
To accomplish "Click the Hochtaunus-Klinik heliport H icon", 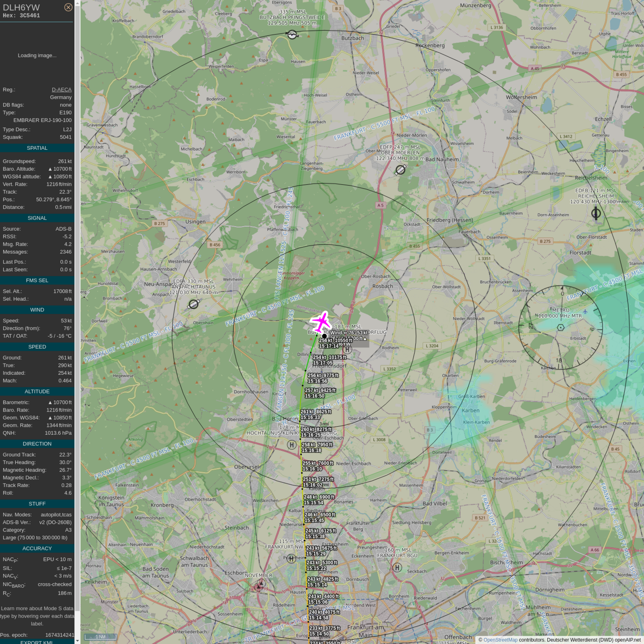I will click(x=292, y=445).
